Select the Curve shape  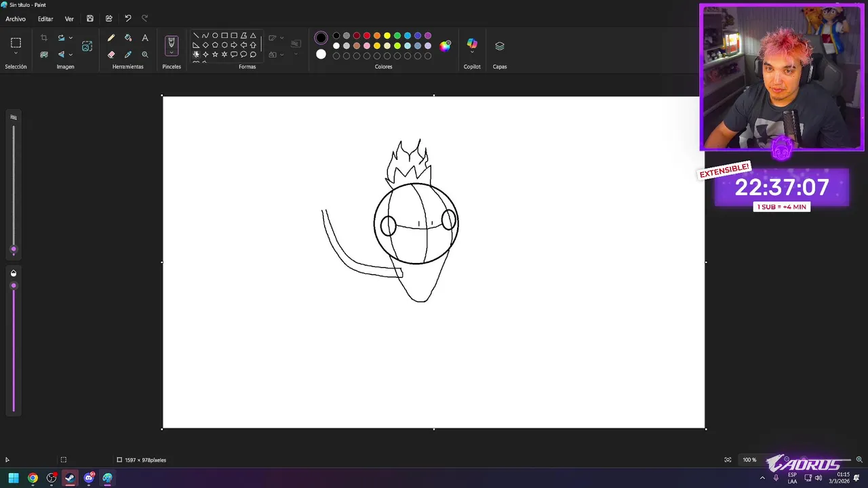(205, 36)
